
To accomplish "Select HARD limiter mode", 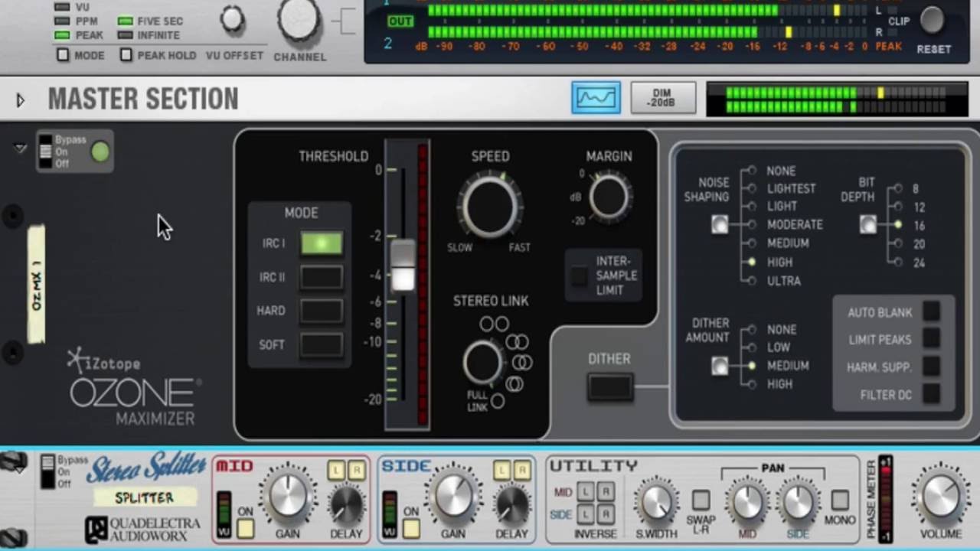I will pos(322,311).
